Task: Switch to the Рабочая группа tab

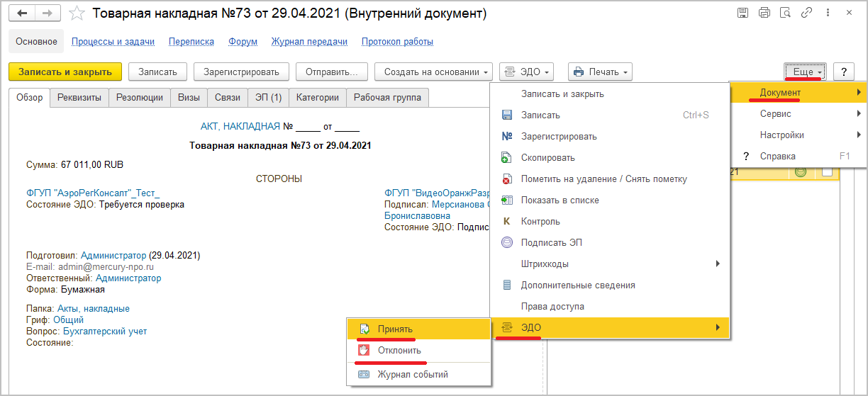Action: (387, 98)
